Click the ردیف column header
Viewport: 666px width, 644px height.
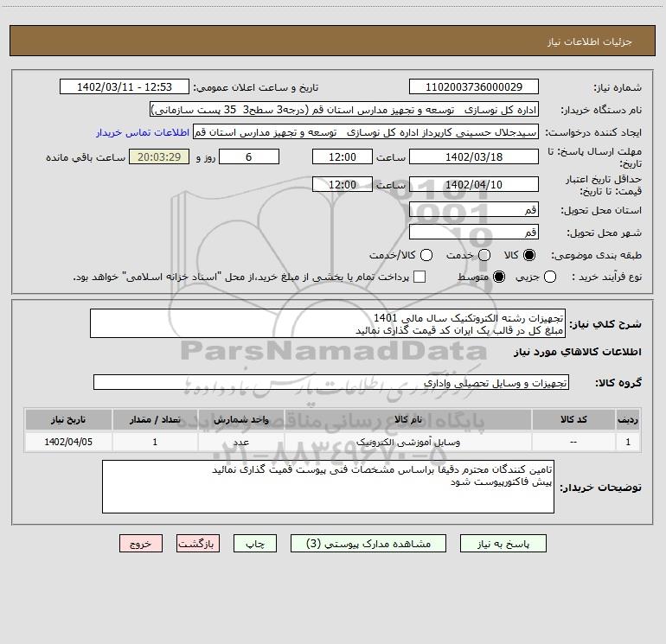628,419
